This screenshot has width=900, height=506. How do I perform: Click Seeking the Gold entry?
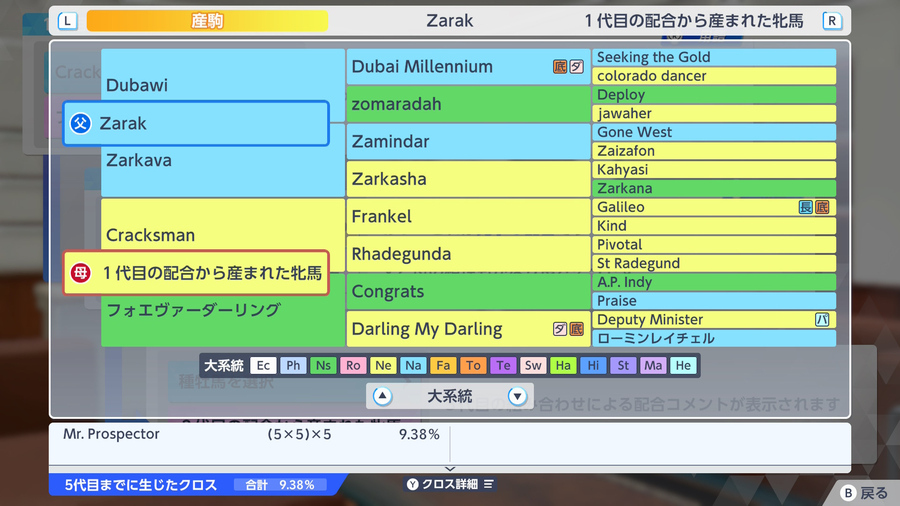tap(714, 57)
